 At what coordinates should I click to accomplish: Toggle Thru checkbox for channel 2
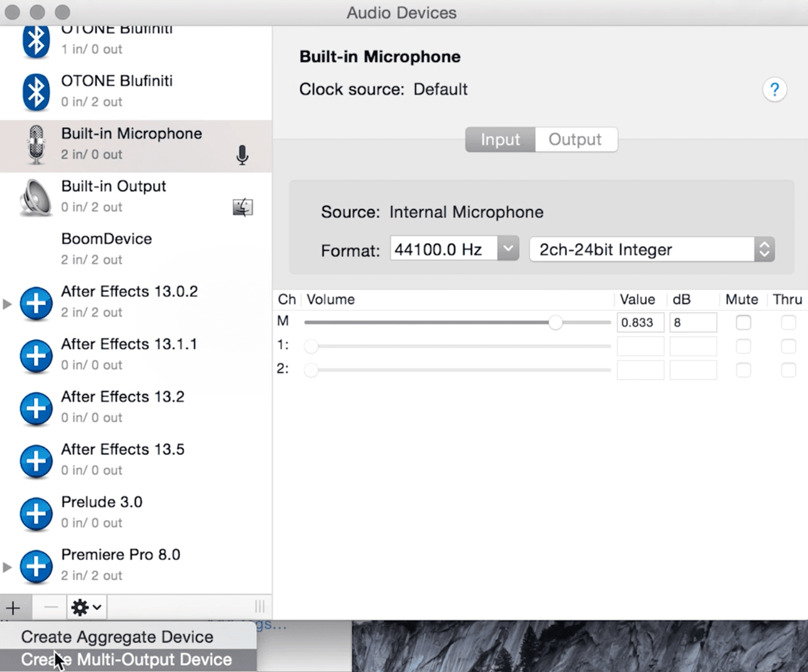[x=788, y=370]
